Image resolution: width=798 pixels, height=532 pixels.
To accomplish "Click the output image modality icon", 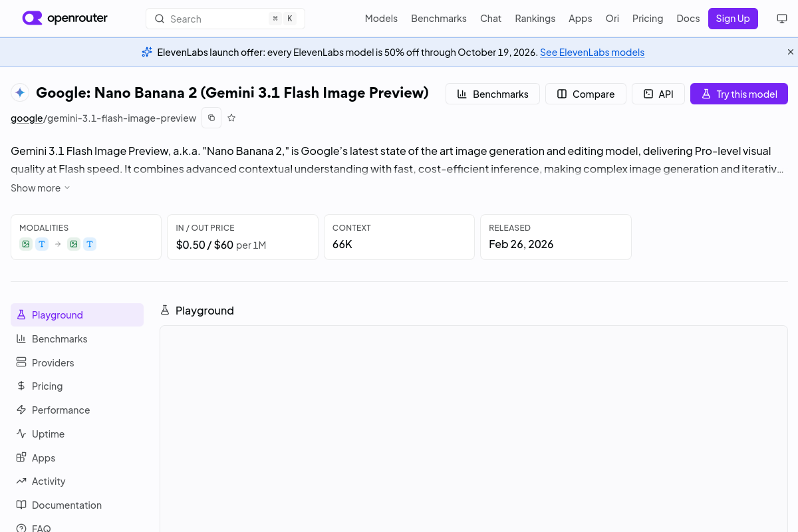I will (74, 244).
